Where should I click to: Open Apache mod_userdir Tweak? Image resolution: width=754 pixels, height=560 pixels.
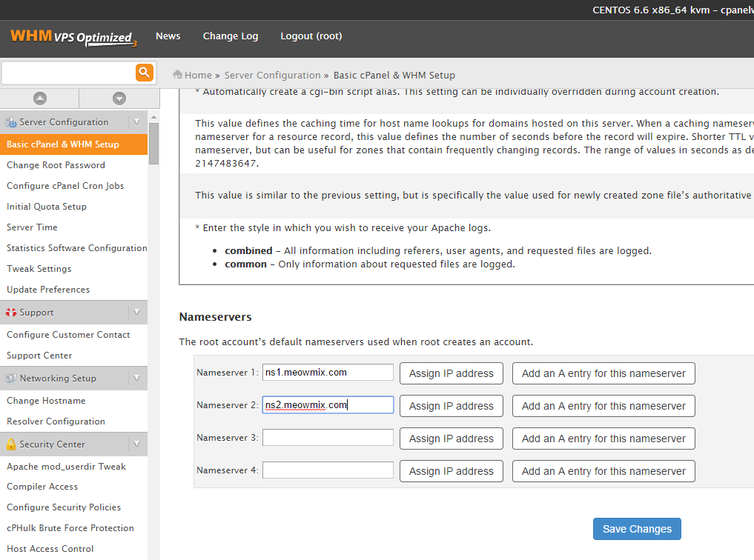pos(67,467)
